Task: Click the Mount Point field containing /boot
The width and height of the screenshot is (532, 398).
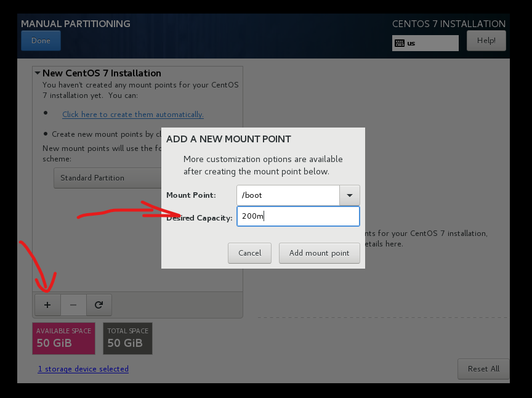Action: [x=288, y=195]
